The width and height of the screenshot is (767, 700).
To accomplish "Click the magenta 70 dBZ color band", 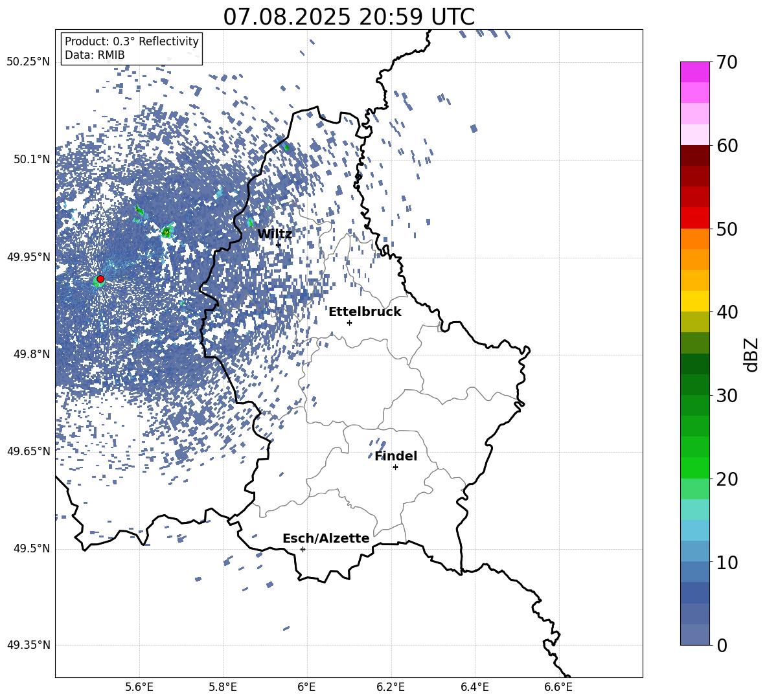I will 695,72.
